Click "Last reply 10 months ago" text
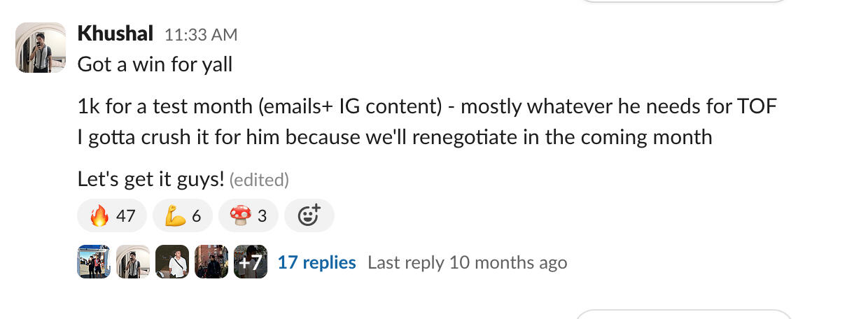The image size is (868, 319). coord(467,262)
